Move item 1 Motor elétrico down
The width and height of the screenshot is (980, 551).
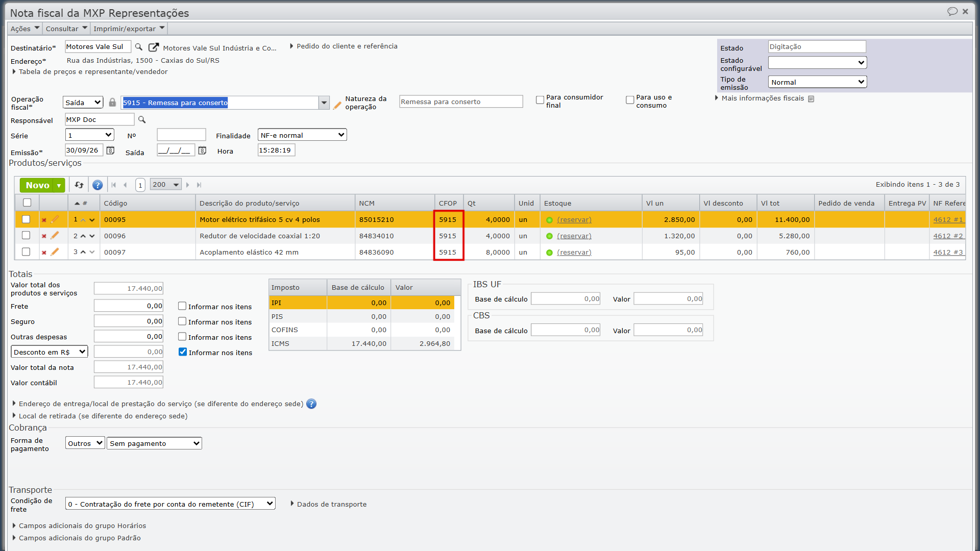(92, 220)
